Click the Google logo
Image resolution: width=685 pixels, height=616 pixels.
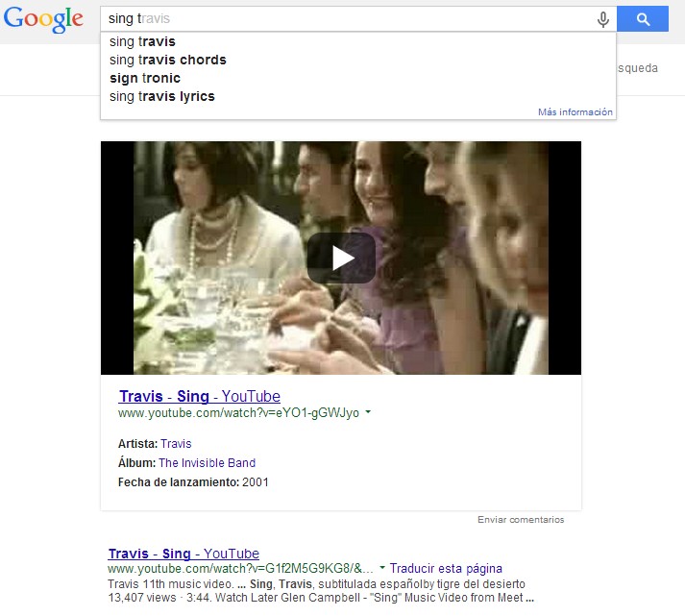[43, 19]
